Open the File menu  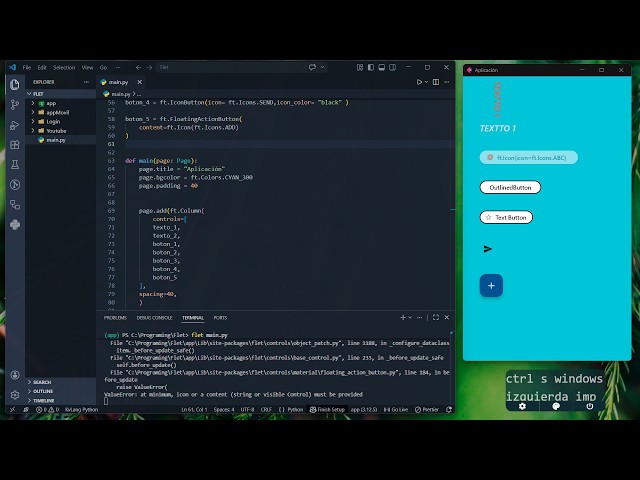27,67
